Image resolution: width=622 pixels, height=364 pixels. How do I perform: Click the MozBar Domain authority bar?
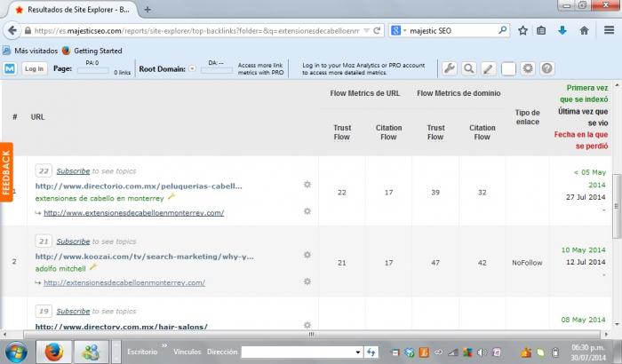(217, 70)
